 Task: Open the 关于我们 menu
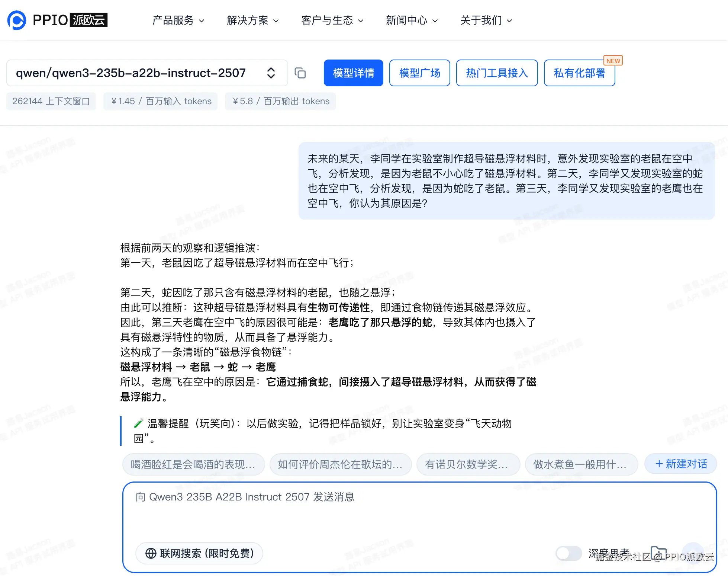[x=486, y=20]
